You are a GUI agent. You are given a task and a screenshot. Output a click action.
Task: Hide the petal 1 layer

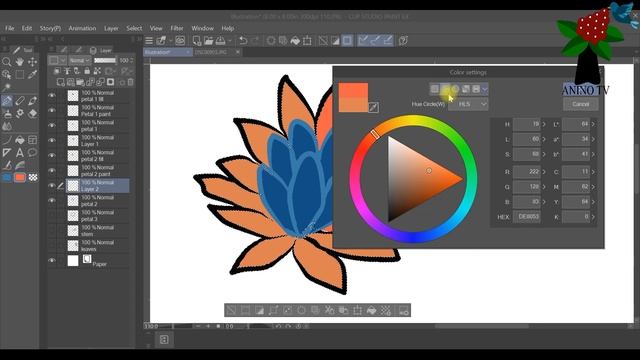(x=51, y=125)
